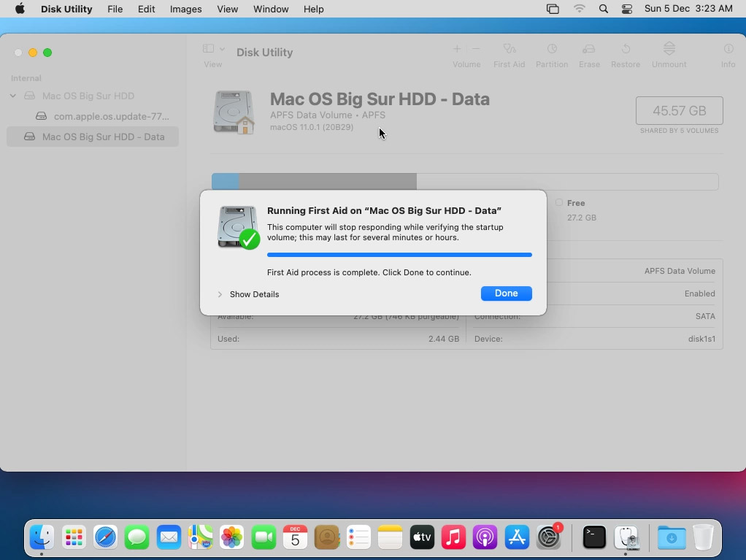This screenshot has width=746, height=560.
Task: Open Mail from the Dock
Action: (x=169, y=537)
